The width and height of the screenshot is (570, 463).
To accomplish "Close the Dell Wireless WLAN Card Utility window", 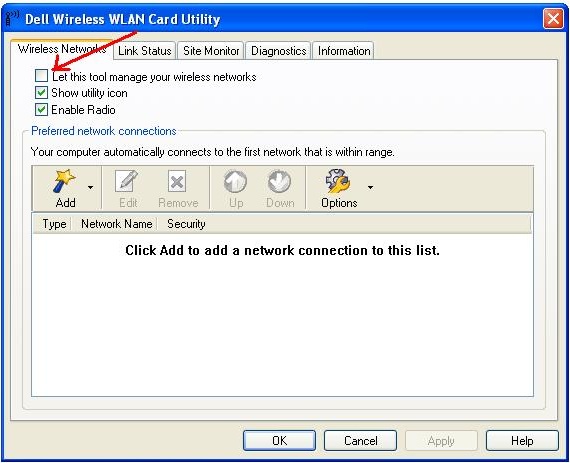I will 553,18.
